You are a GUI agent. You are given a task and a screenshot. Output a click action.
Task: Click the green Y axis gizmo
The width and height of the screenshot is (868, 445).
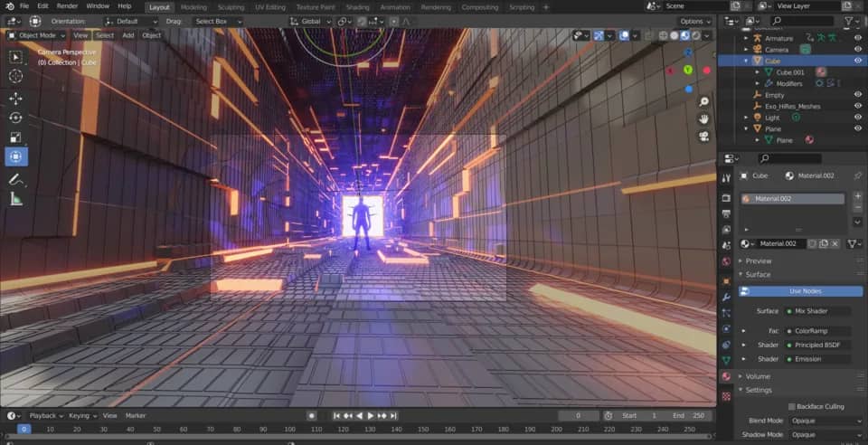(688, 70)
